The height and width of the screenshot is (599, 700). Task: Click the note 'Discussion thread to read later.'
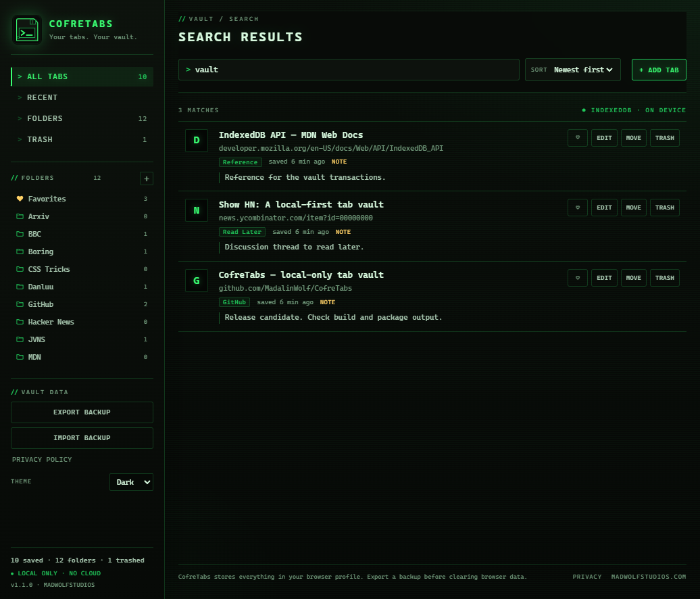294,247
